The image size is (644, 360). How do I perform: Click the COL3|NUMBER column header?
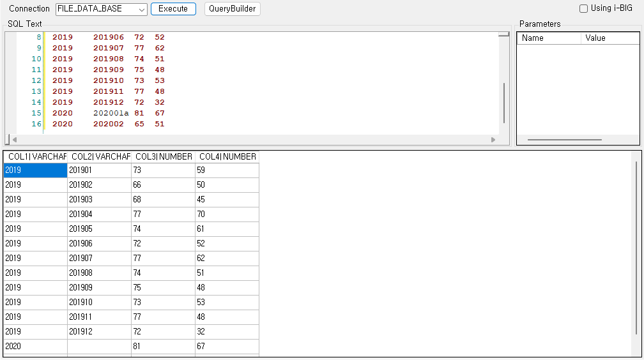[163, 156]
